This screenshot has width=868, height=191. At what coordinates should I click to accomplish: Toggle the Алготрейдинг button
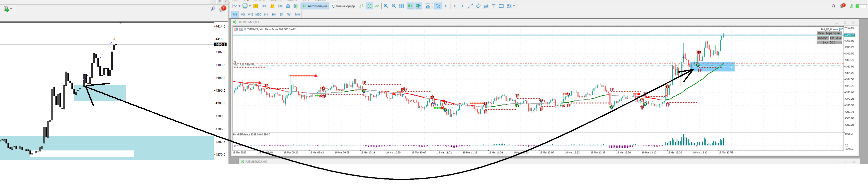[315, 6]
